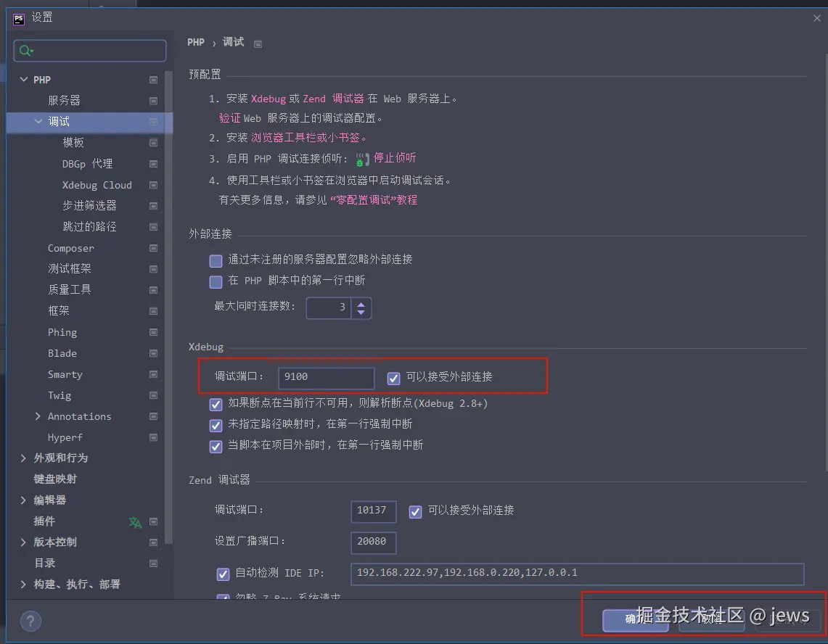Click the project-level icon beside Hyperf
Viewport: 828px width, 644px height.
click(x=153, y=438)
